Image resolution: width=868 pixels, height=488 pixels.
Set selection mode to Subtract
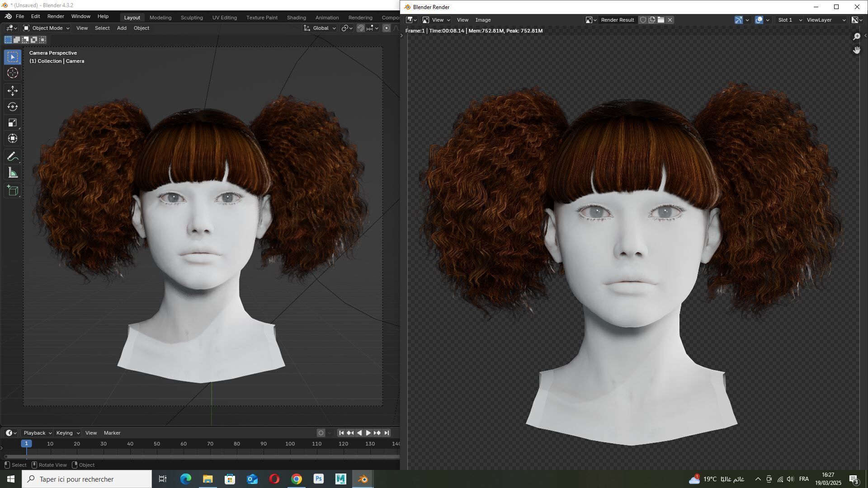coord(25,40)
